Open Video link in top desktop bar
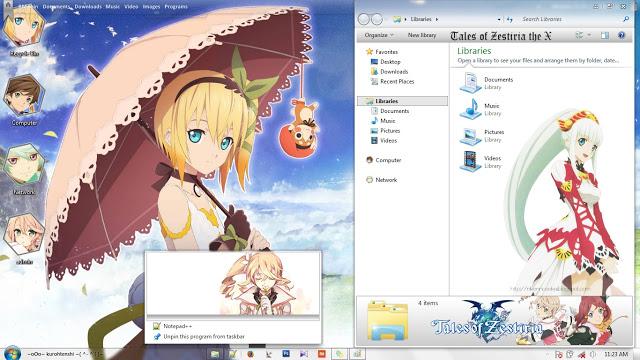640x360 pixels. (131, 7)
